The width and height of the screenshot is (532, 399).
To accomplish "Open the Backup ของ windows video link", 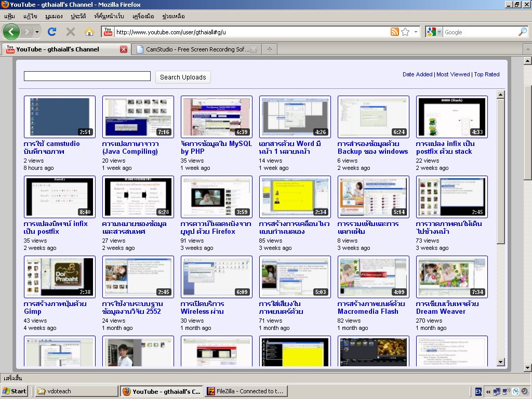I will pyautogui.click(x=373, y=148).
